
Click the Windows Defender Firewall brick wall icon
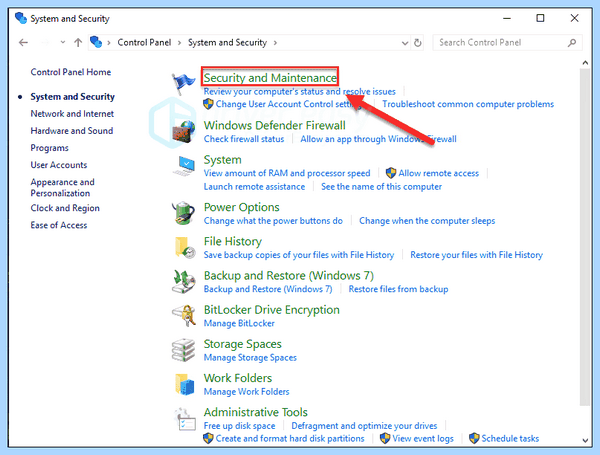(x=183, y=132)
